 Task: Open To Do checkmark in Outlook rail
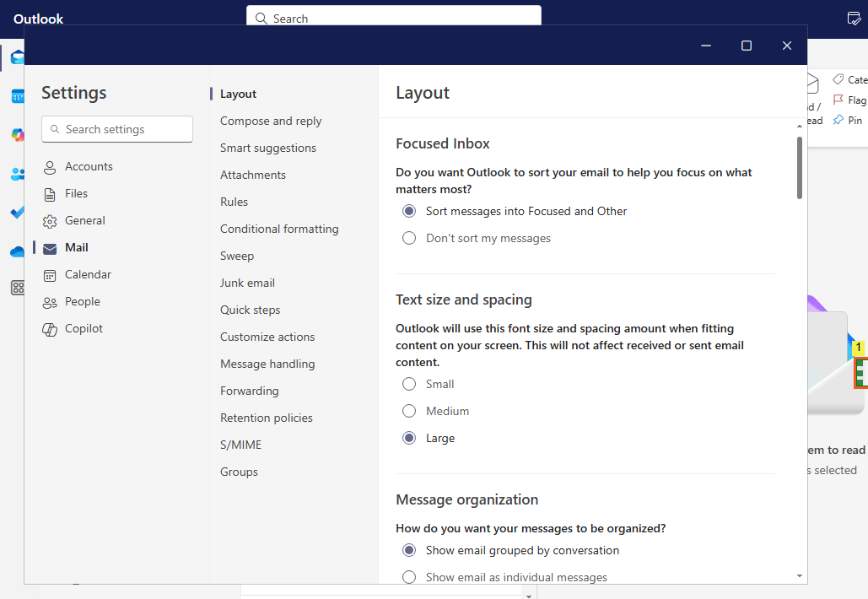[x=18, y=212]
